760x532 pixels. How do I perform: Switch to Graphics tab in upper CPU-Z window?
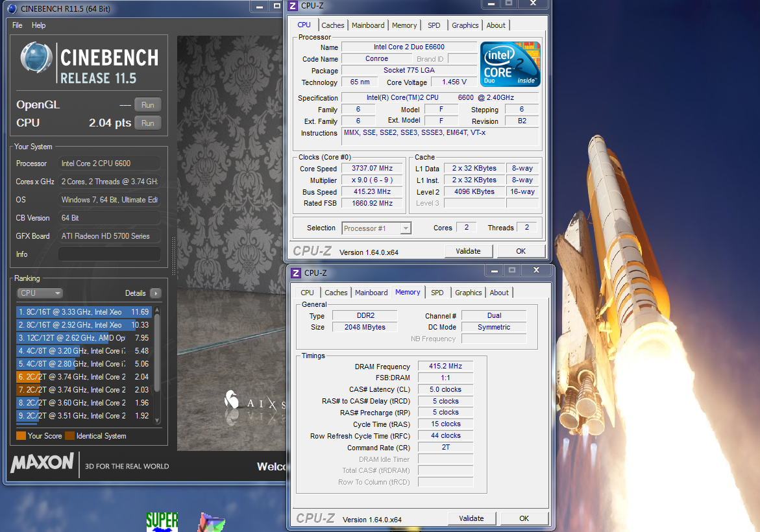click(x=465, y=25)
